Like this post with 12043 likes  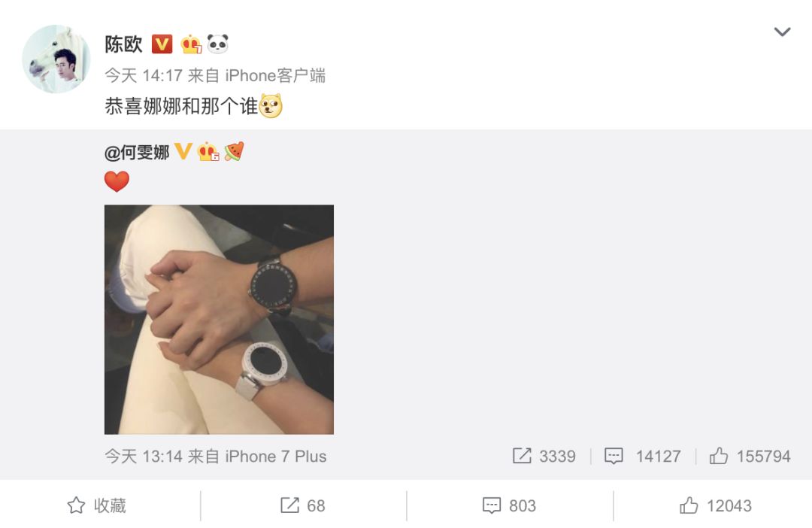pyautogui.click(x=716, y=505)
